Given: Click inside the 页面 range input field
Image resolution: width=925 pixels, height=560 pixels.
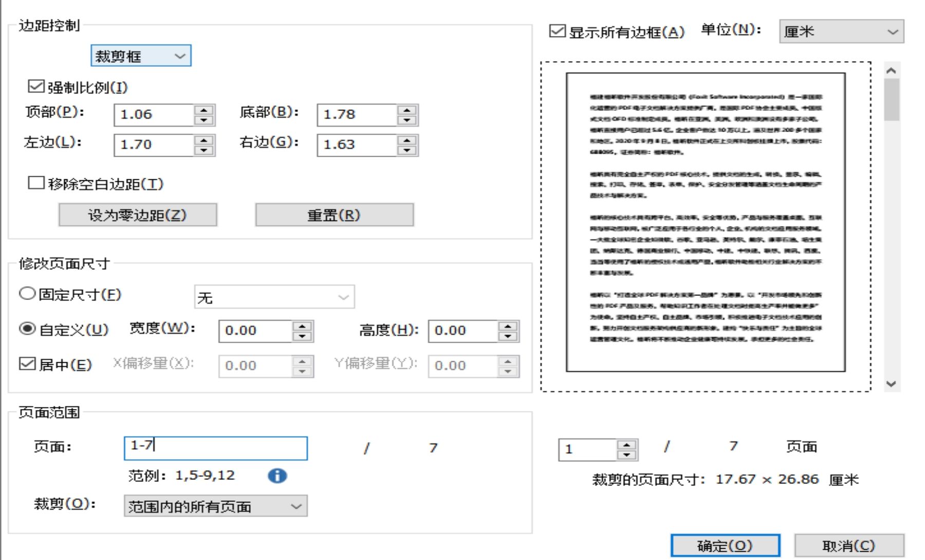Looking at the screenshot, I should click(x=216, y=447).
